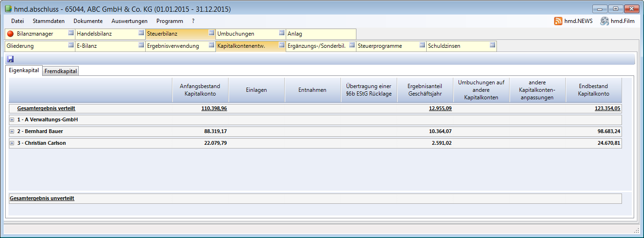Click small square icon on E-Bilanz tab
644x238 pixels.
141,45
